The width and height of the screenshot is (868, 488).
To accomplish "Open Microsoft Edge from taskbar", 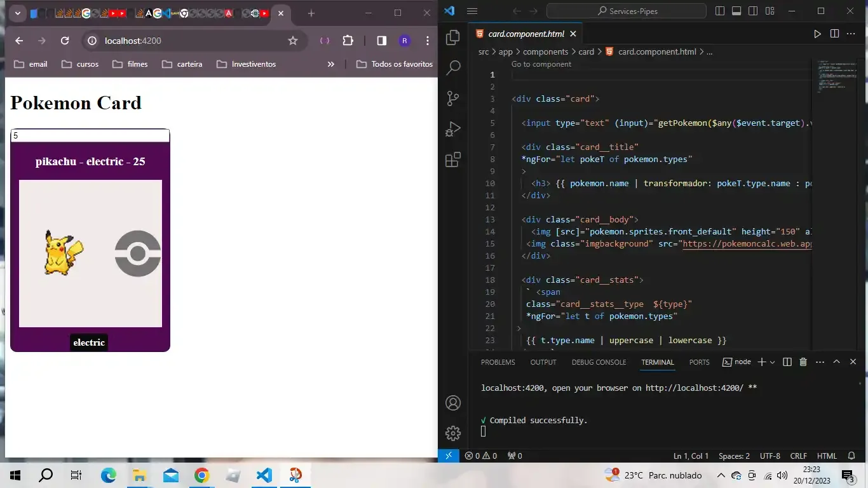I will pos(109,475).
